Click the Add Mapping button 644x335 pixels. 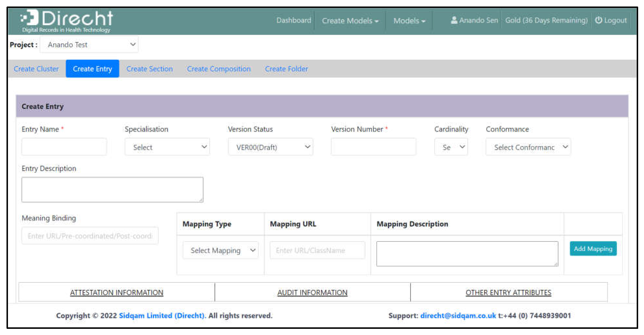pos(593,249)
